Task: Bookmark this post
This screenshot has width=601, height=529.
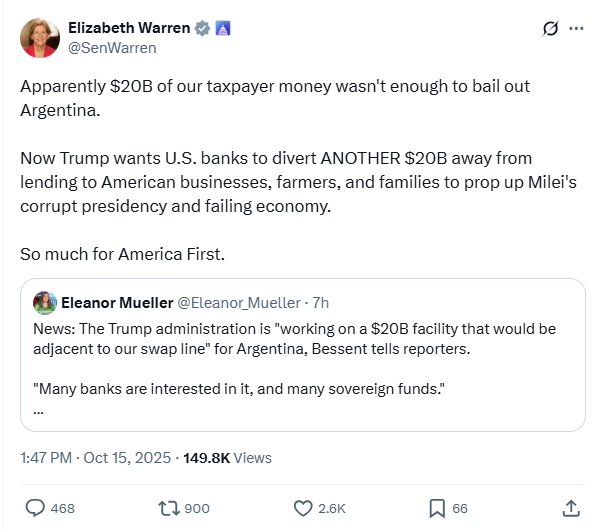Action: pyautogui.click(x=436, y=508)
